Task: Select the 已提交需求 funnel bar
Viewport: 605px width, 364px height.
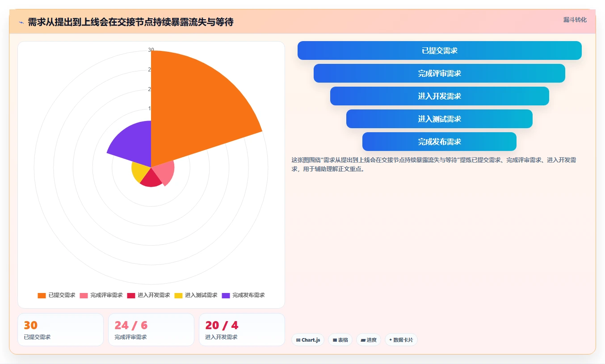Action: point(440,50)
